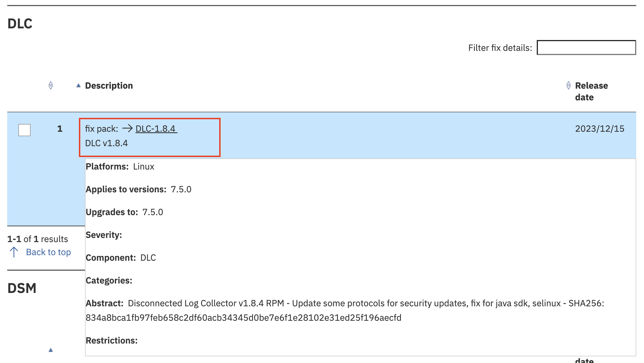Screen dimensions: 644x363
Task: Click the sort arrows icon in the first column
Action: pyautogui.click(x=51, y=85)
